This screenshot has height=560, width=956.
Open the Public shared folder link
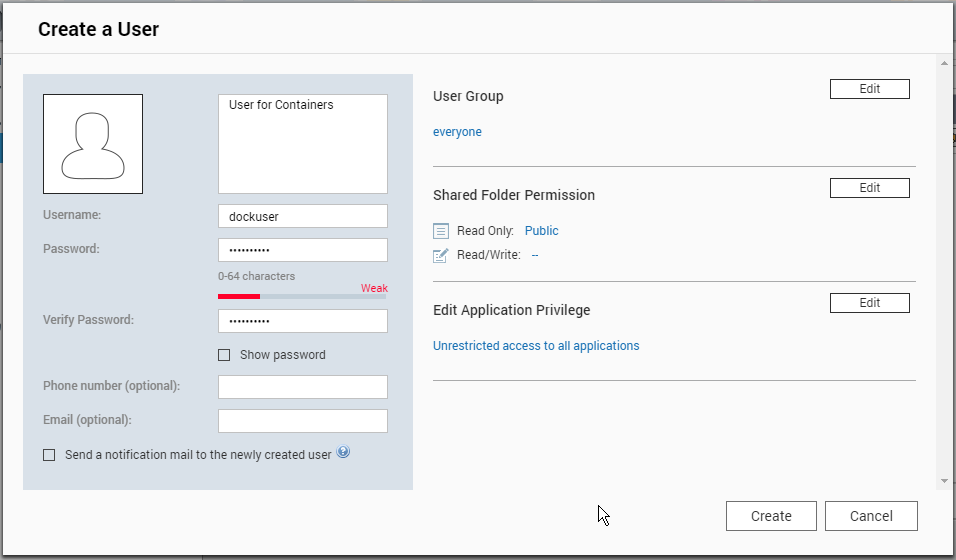tap(541, 231)
